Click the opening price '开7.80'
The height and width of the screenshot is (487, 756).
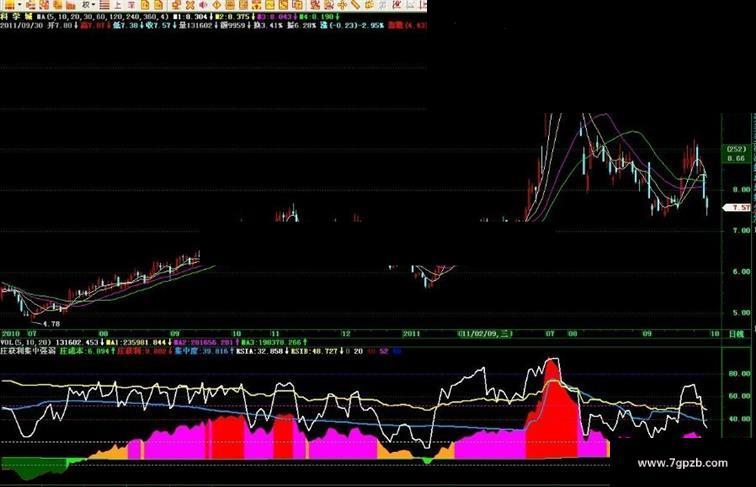click(x=60, y=25)
